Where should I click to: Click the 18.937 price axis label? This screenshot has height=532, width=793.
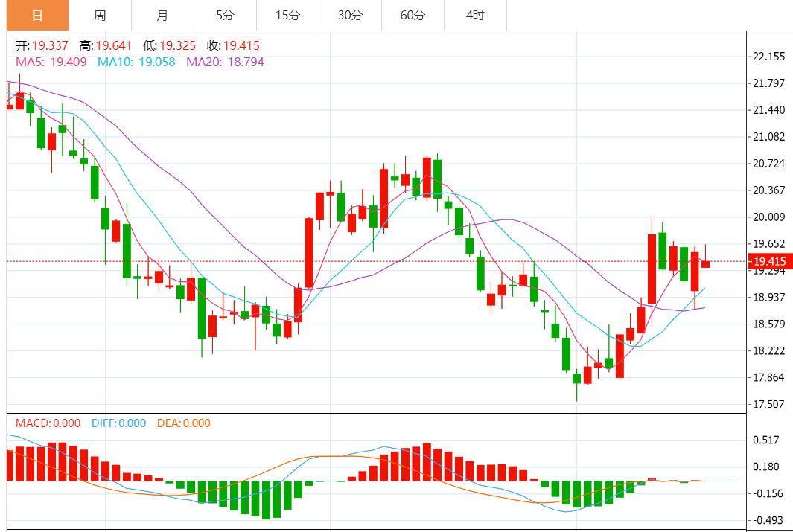pos(768,297)
